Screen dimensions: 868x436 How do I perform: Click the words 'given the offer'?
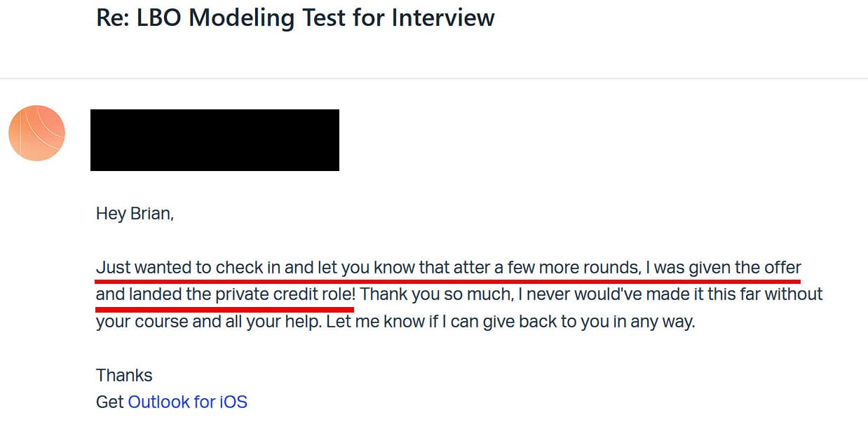click(x=745, y=267)
